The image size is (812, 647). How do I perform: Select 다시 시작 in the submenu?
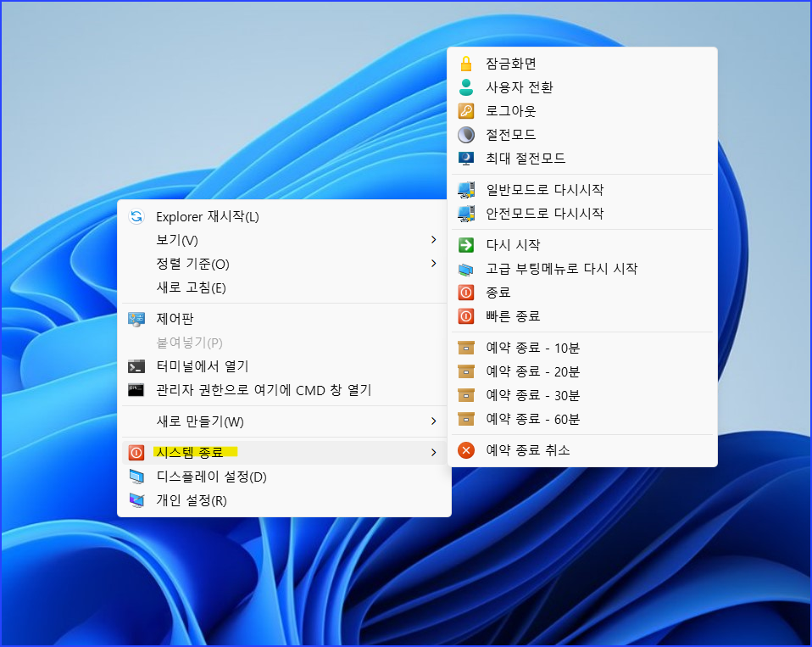coord(582,245)
